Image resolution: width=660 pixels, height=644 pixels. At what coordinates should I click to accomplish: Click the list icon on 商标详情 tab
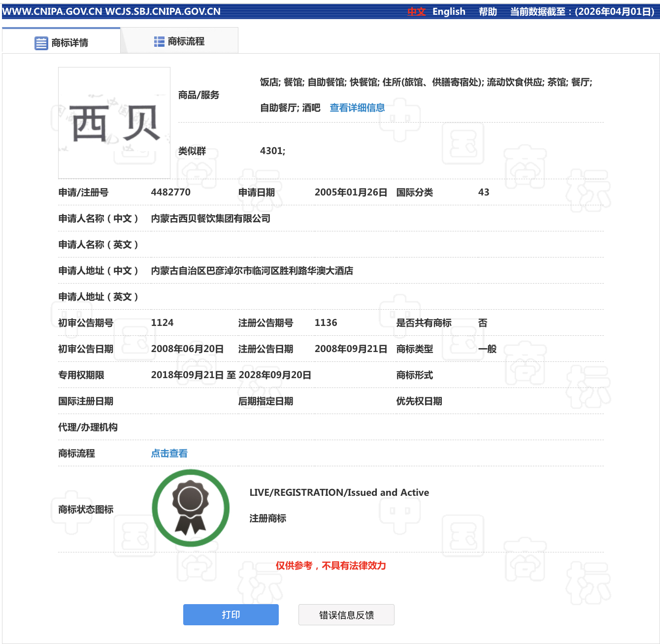pyautogui.click(x=41, y=43)
